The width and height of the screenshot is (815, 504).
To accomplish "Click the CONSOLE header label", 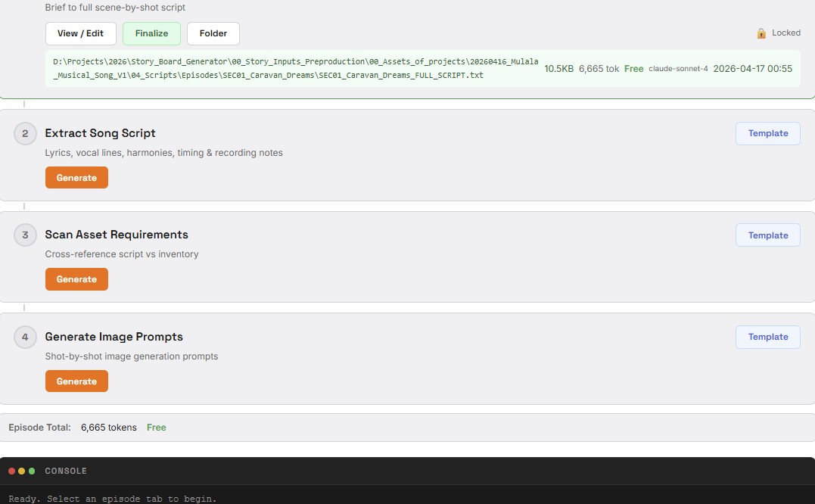I will coord(66,471).
